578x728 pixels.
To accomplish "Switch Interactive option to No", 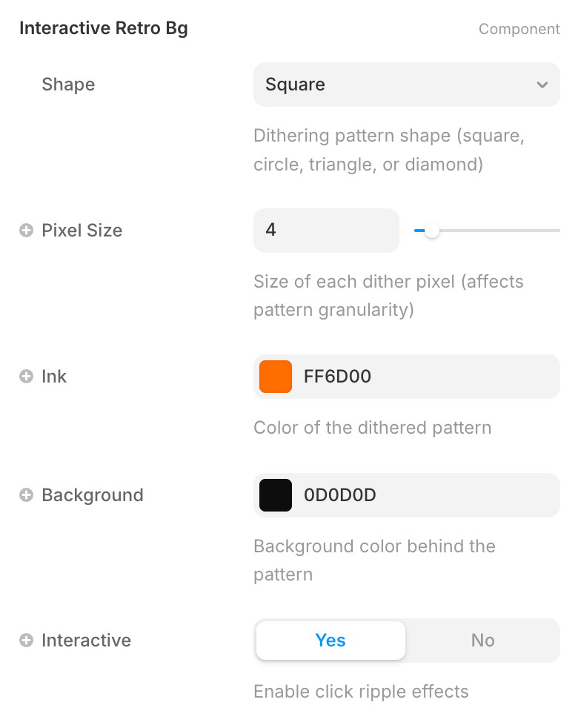I will 482,641.
